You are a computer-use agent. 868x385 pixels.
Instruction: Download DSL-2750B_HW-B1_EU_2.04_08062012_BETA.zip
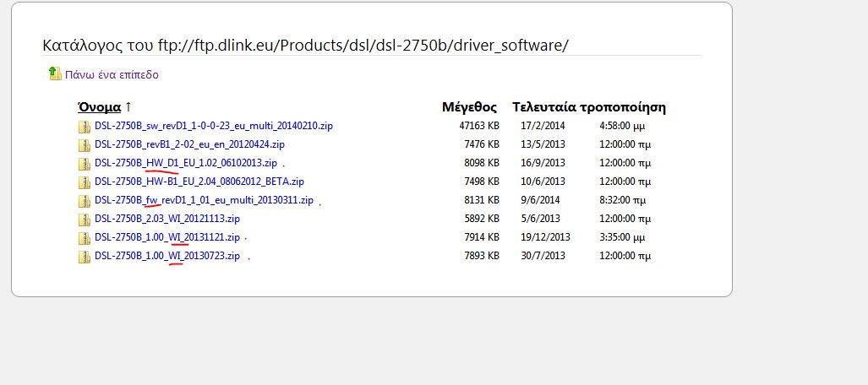[199, 182]
